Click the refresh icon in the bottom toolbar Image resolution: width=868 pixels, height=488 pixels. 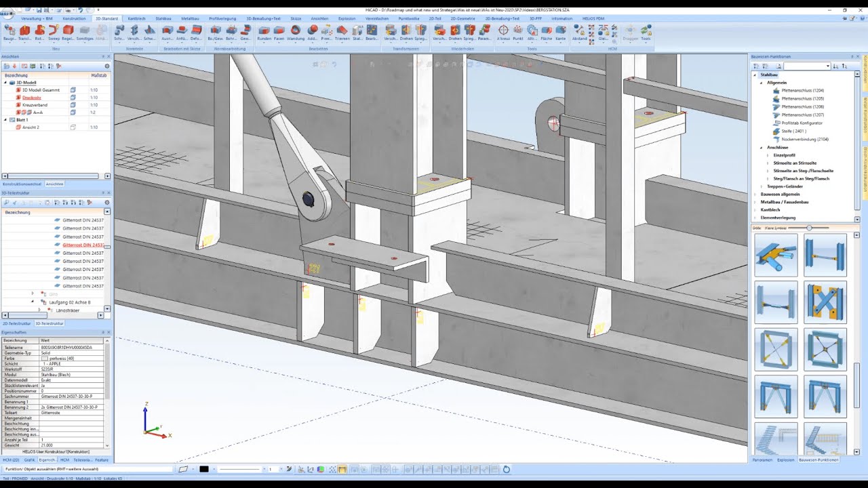point(506,469)
